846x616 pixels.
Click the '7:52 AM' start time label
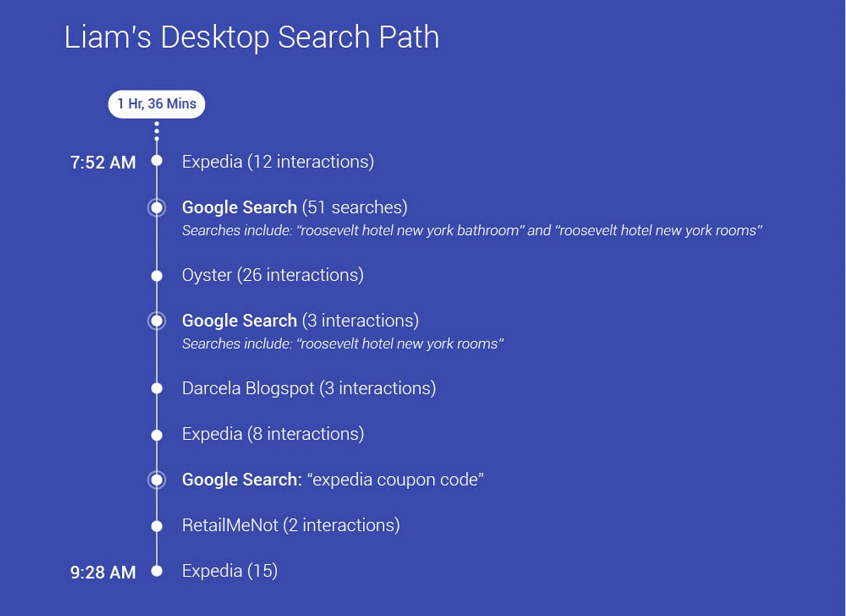103,163
